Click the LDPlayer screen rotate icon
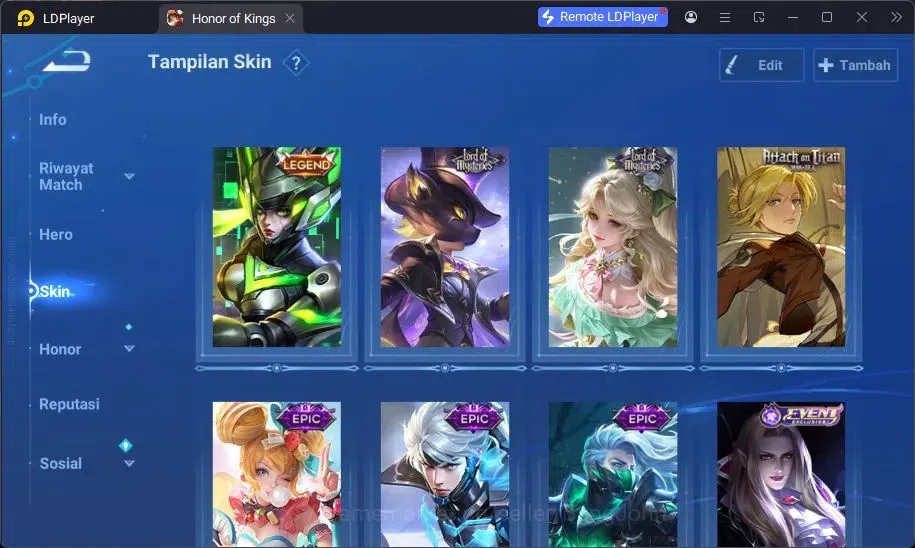 [x=759, y=18]
